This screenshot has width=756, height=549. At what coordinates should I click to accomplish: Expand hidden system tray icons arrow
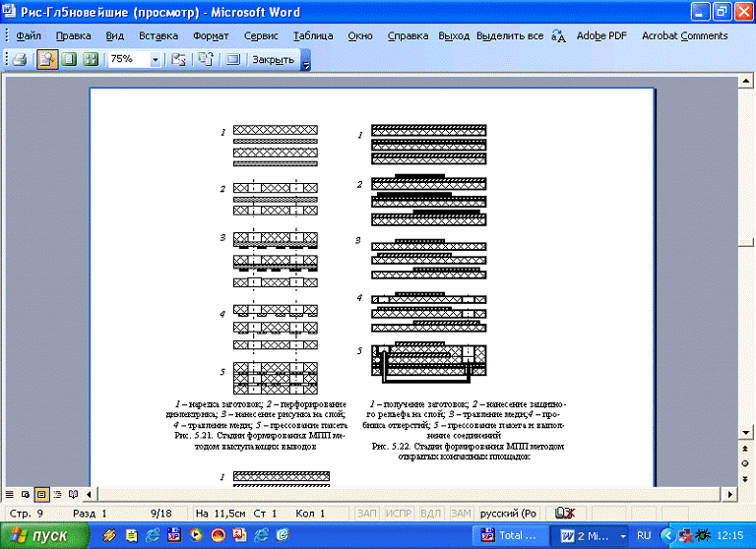point(667,535)
